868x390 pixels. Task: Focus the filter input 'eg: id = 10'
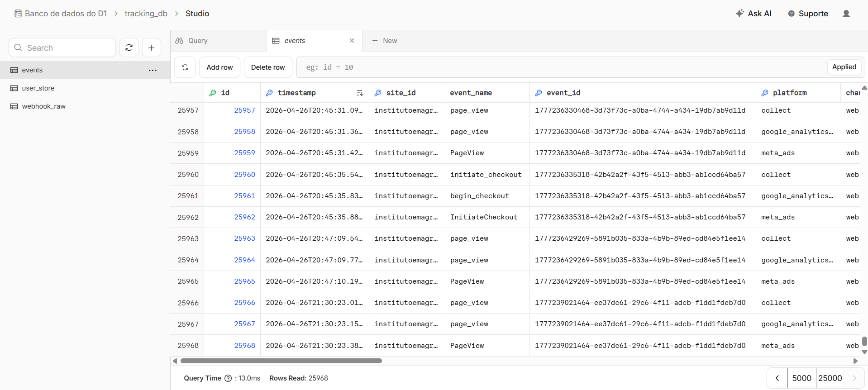point(561,67)
